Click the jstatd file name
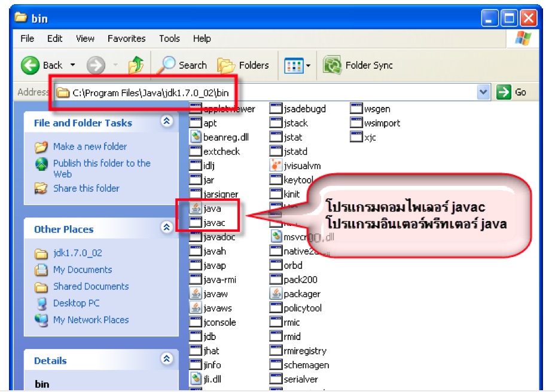The image size is (555, 392). 295,151
